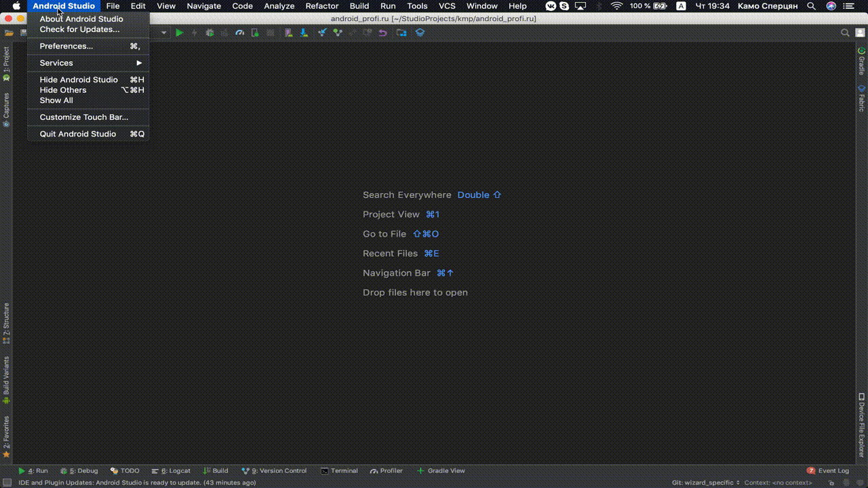
Task: Open the Fabric side panel tab
Action: [861, 98]
